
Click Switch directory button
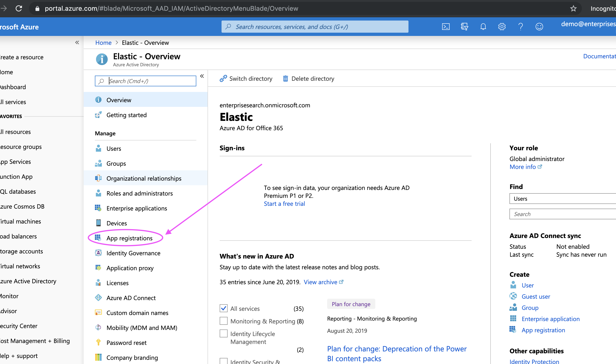[x=246, y=78]
